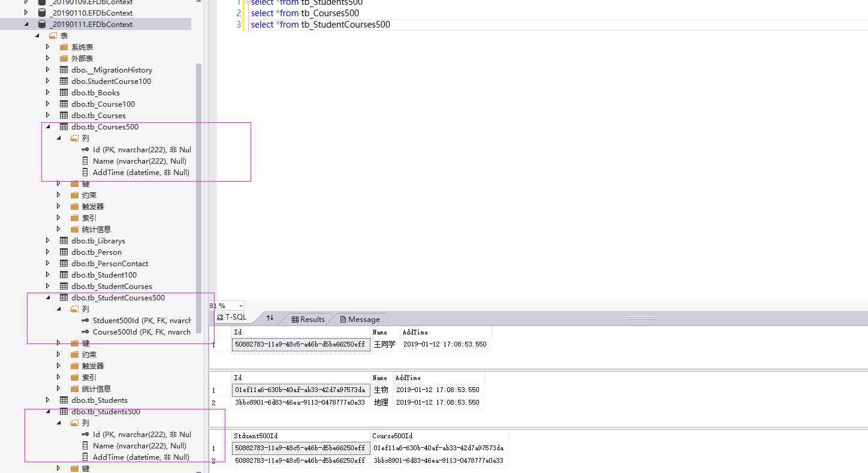
Task: Click the table icon of dbo.__MigrationHistory
Action: [64, 70]
